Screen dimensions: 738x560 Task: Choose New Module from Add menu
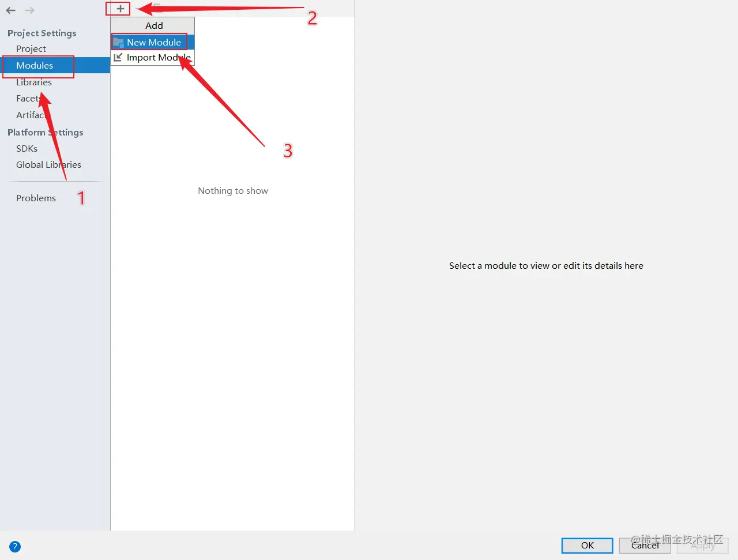[x=153, y=42]
